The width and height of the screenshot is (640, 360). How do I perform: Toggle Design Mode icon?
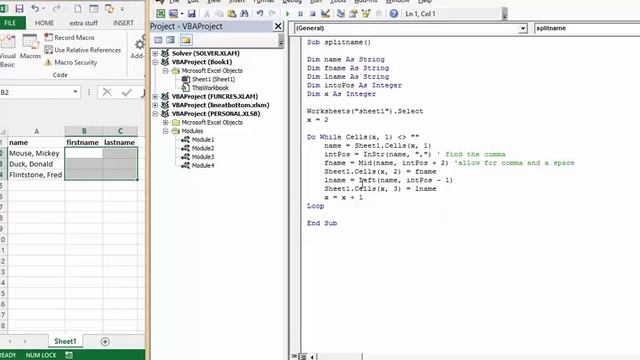(325, 13)
